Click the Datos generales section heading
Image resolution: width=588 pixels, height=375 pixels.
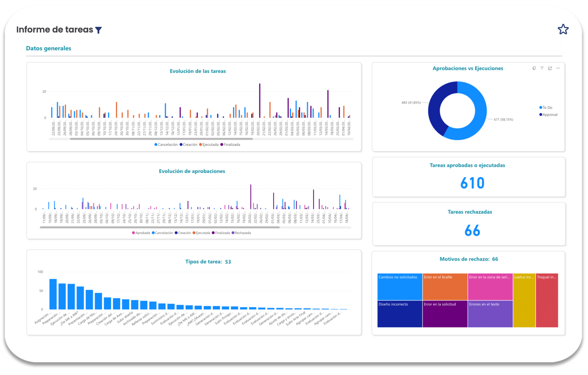pyautogui.click(x=49, y=48)
